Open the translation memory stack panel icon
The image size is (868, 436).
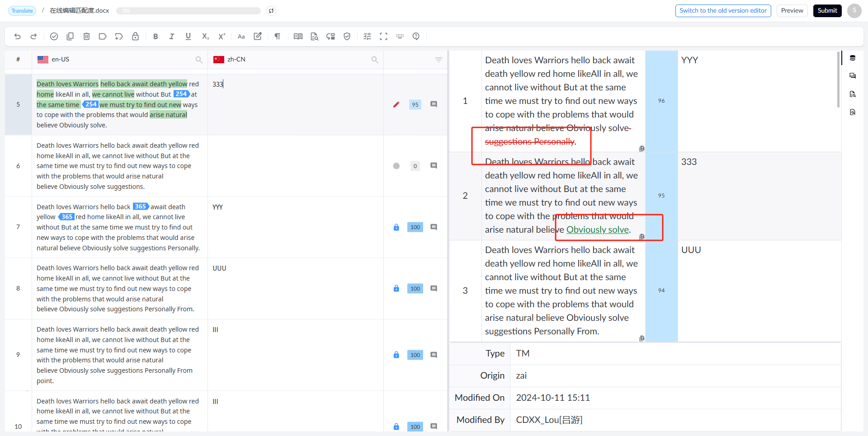pos(853,58)
